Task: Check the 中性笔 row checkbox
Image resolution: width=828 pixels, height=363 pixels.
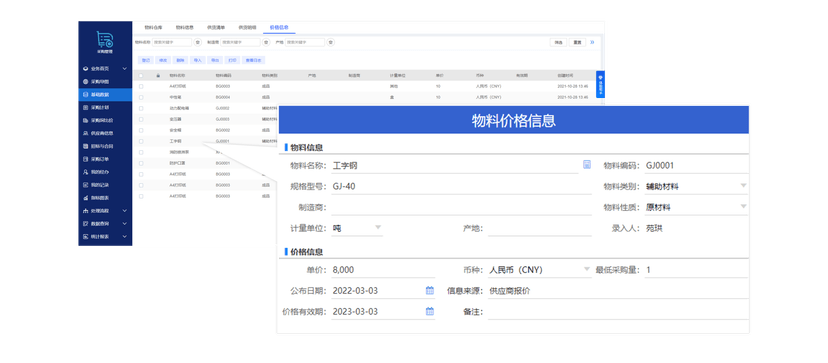Action: point(140,98)
